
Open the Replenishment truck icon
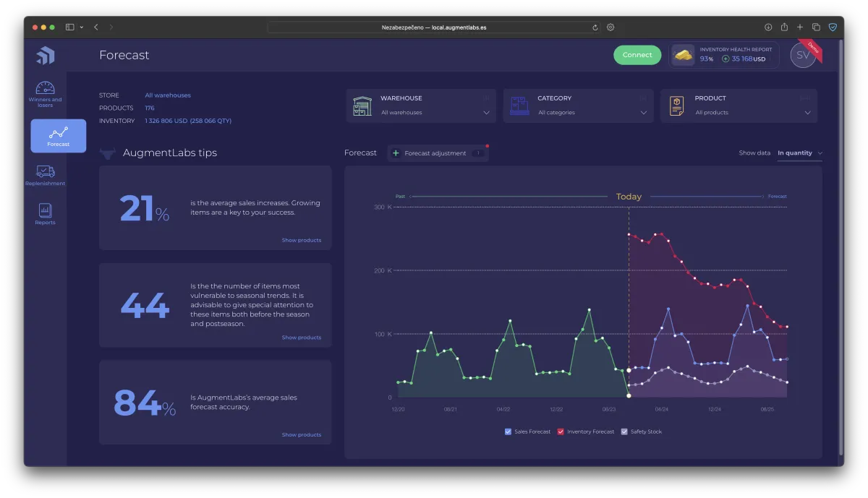click(x=46, y=171)
